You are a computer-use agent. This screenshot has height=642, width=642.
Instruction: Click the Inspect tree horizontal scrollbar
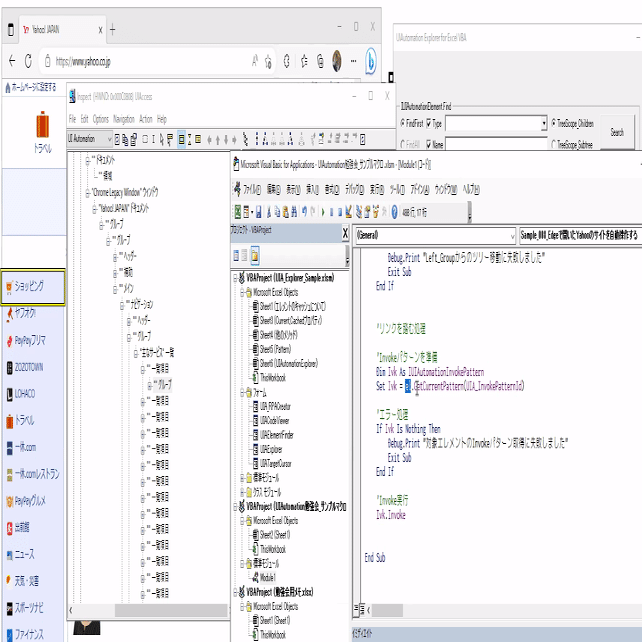(x=171, y=610)
